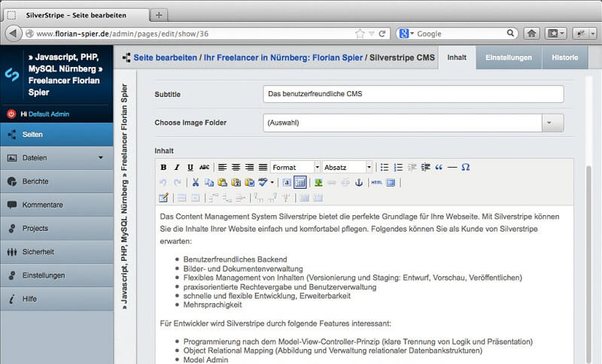Open the edit icon on the third toolbar row

click(163, 198)
